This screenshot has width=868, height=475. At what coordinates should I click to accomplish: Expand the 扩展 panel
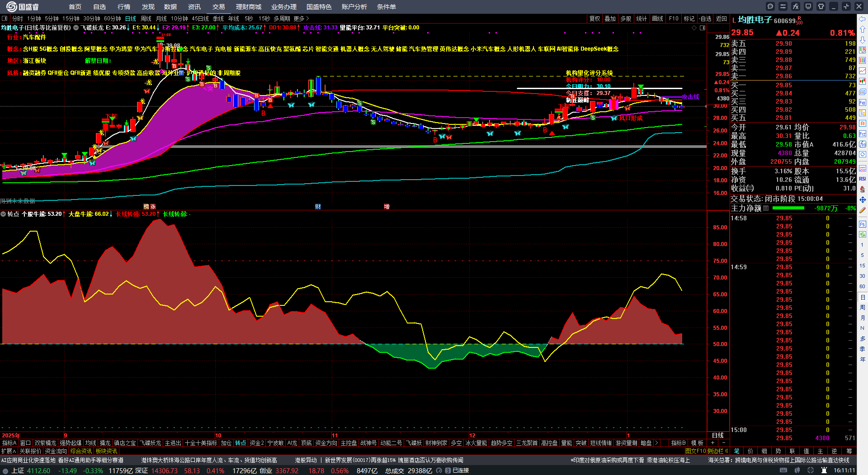coord(9,451)
